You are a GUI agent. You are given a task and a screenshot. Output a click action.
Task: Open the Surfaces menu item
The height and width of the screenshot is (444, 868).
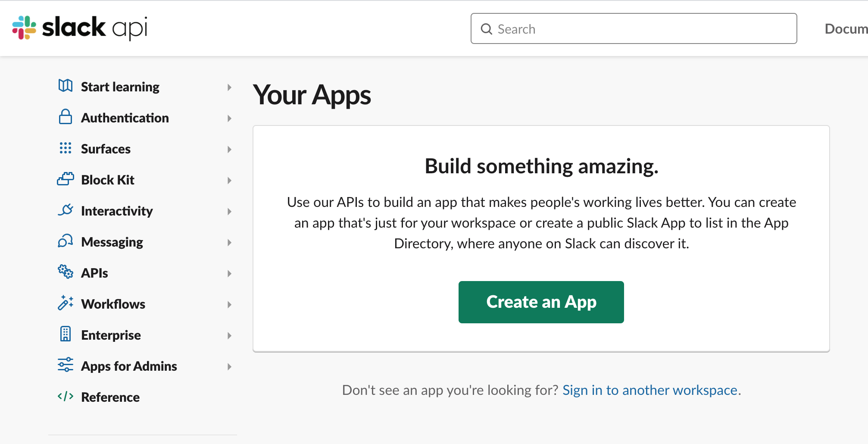tap(106, 149)
